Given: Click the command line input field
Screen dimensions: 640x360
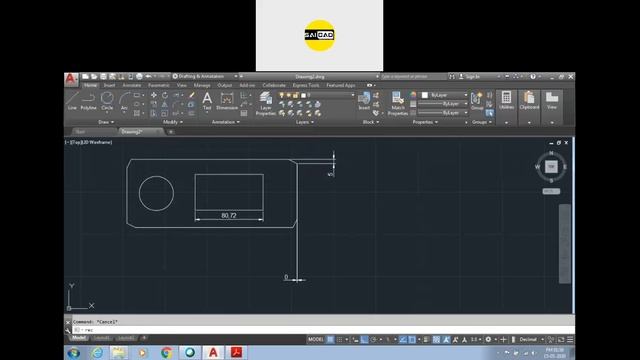Looking at the screenshot, I should coord(323,330).
